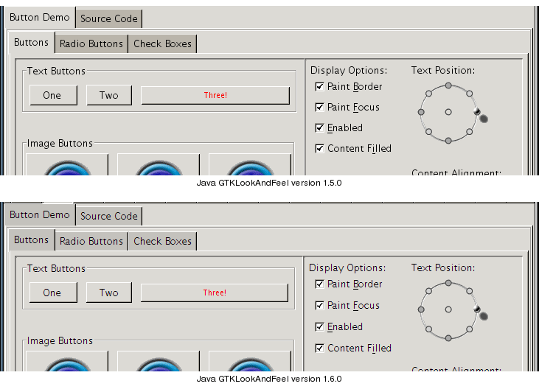Choose top-right text position radio in 1.5.0 panel
Image resolution: width=539 pixels, height=392 pixels.
[469, 94]
